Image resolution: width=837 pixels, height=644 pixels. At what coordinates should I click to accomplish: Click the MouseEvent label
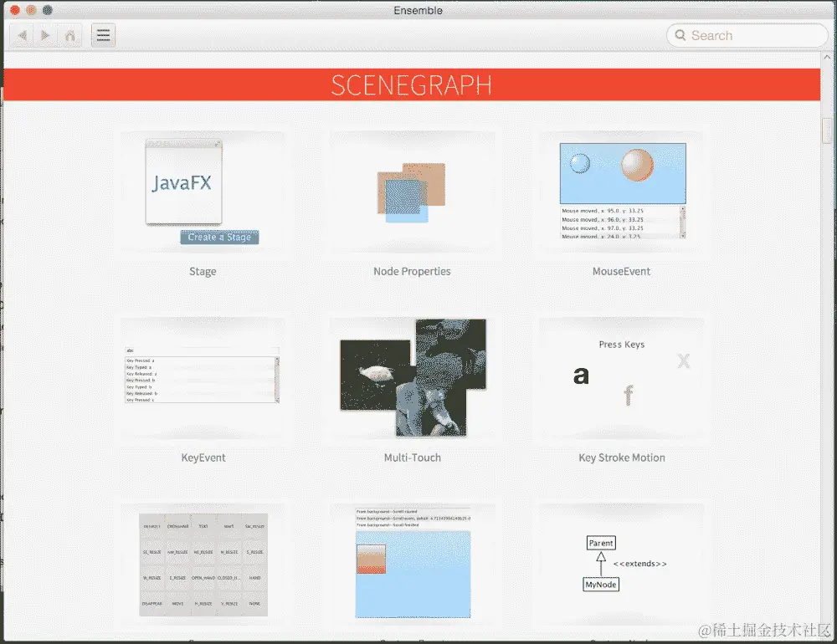pyautogui.click(x=621, y=271)
